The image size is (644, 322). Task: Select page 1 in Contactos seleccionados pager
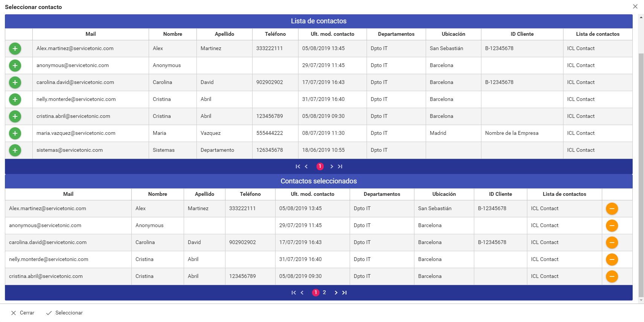pos(316,293)
